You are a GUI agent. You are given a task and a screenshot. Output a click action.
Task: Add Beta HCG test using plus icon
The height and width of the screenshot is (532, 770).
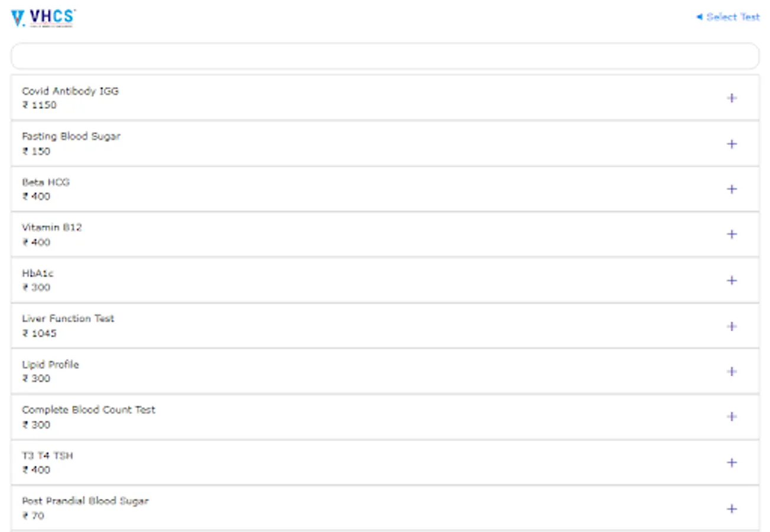coord(732,189)
